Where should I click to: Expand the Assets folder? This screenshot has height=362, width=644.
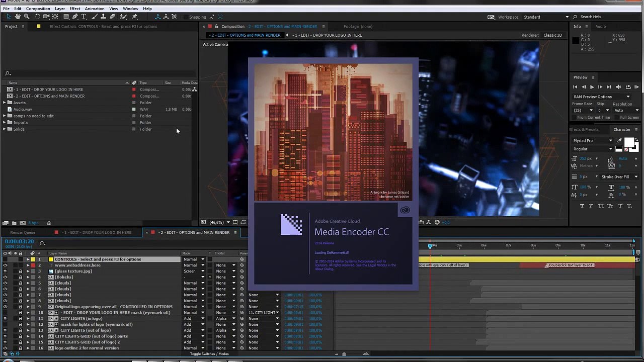(5, 103)
